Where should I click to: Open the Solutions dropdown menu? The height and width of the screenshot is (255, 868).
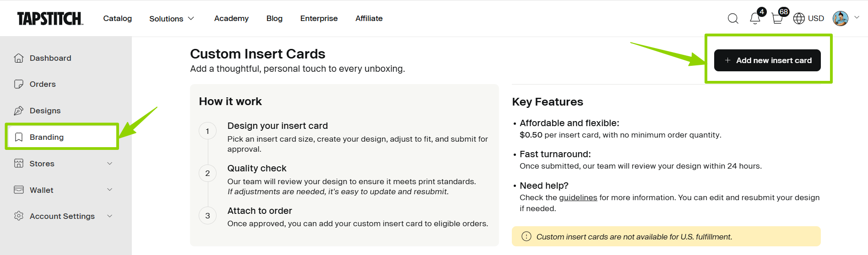pyautogui.click(x=172, y=19)
